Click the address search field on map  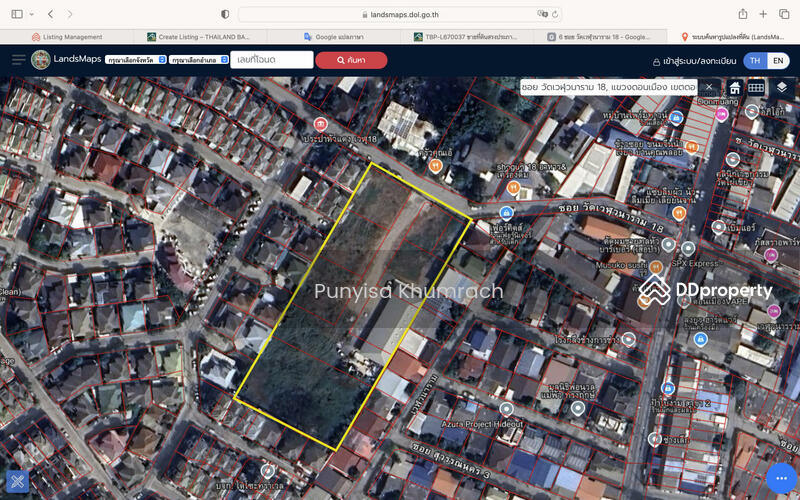coord(608,87)
